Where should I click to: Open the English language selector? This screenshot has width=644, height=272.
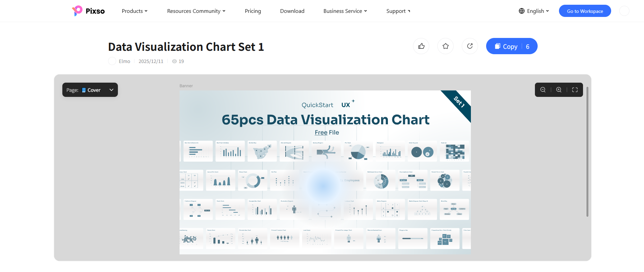[534, 11]
